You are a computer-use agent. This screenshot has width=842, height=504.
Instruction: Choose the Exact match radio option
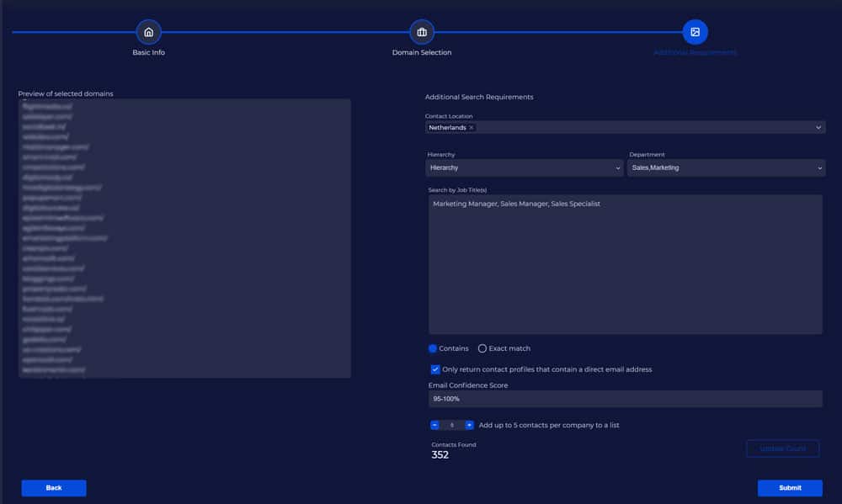[x=482, y=348]
